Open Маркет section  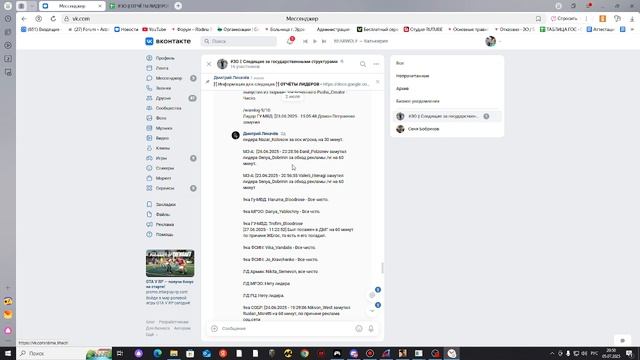pos(163,178)
